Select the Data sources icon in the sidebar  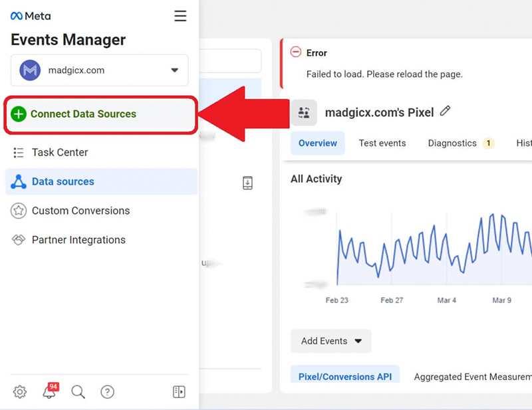pyautogui.click(x=18, y=181)
